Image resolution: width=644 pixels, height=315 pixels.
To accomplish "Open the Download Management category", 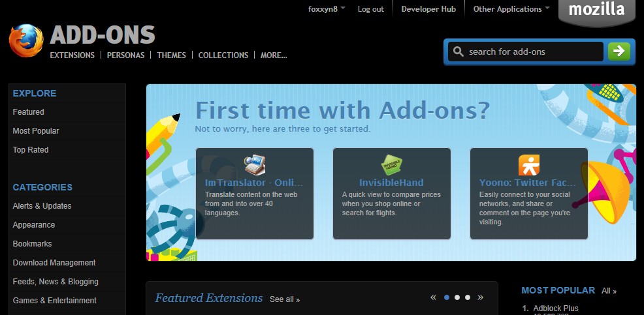I will pos(54,262).
